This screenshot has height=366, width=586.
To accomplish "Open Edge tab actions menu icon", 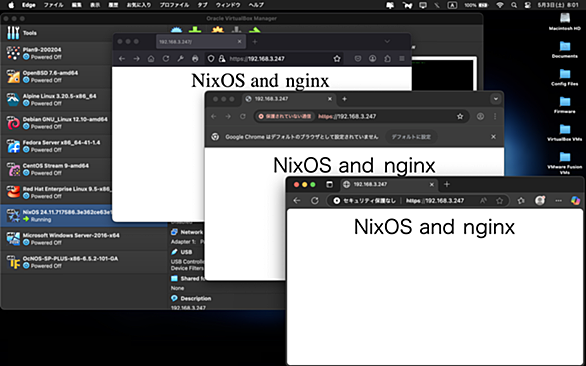I will pyautogui.click(x=329, y=184).
